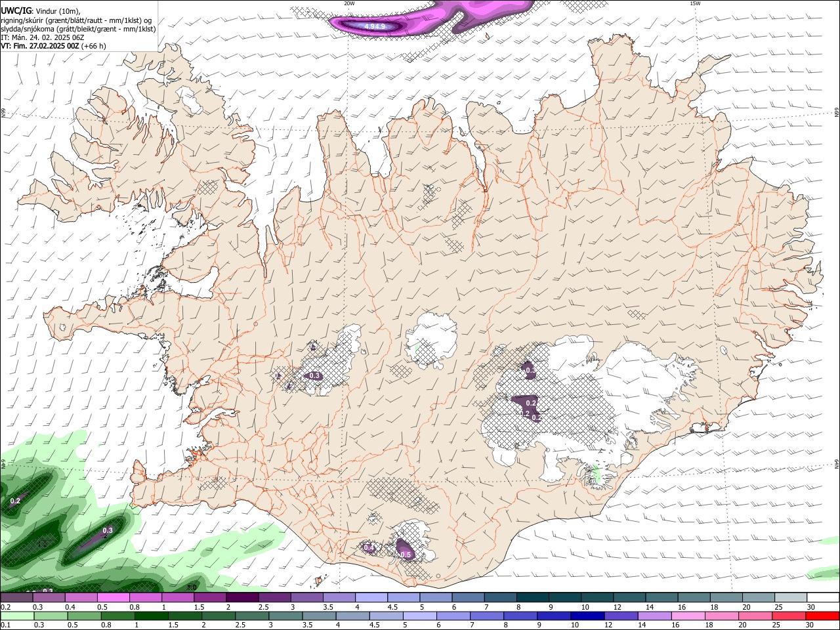Viewport: 840px width, 630px height.
Task: Click the '4.94.9' value on the magenta band
Action: 374,26
